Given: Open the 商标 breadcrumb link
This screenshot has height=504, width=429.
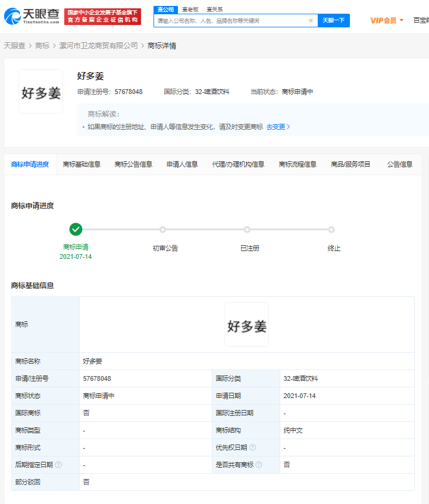Looking at the screenshot, I should (42, 46).
